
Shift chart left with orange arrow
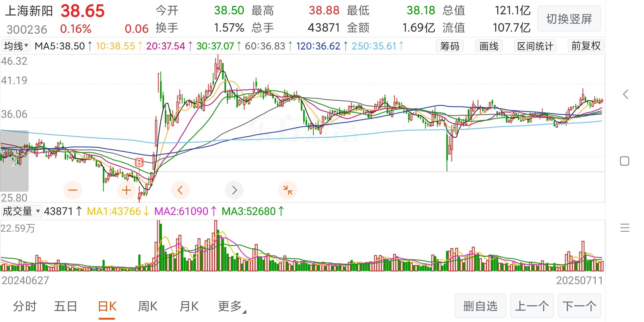coord(180,190)
